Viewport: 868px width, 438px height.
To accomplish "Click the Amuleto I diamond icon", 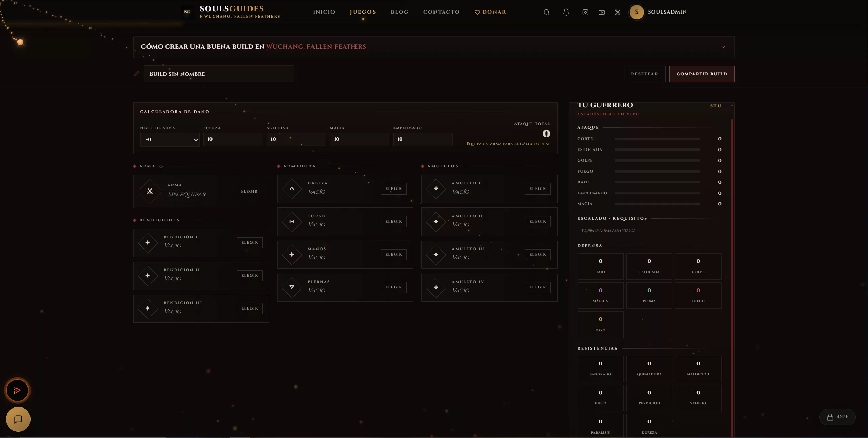I will pyautogui.click(x=436, y=188).
